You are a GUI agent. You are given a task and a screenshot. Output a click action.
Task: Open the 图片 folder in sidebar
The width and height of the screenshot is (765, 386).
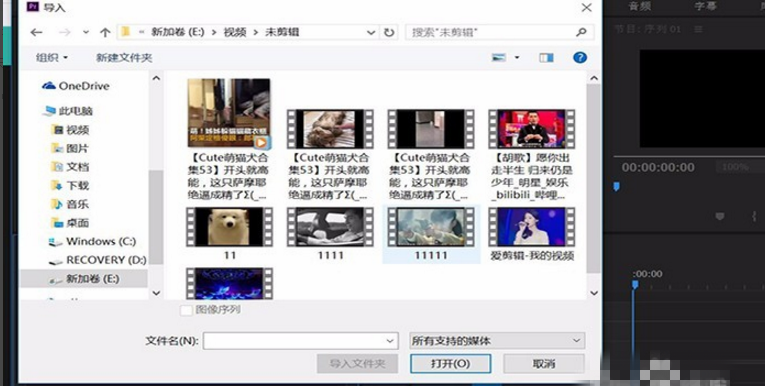71,148
